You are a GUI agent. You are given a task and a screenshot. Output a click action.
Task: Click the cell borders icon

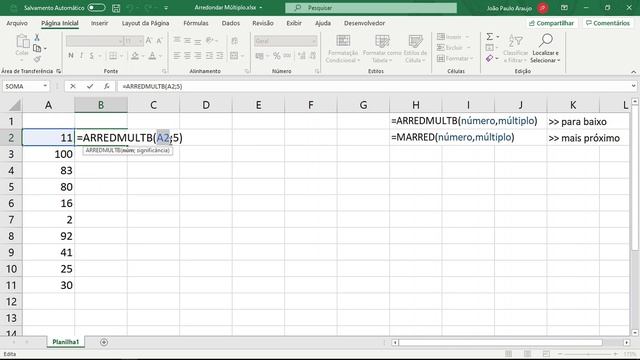coord(113,56)
